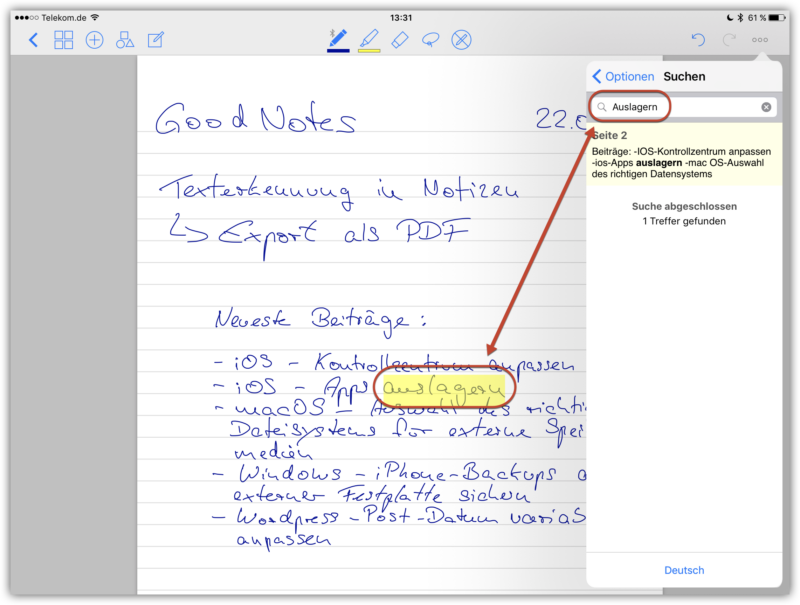Tap the 13:31 clock in status bar
This screenshot has height=605, width=800.
point(401,18)
